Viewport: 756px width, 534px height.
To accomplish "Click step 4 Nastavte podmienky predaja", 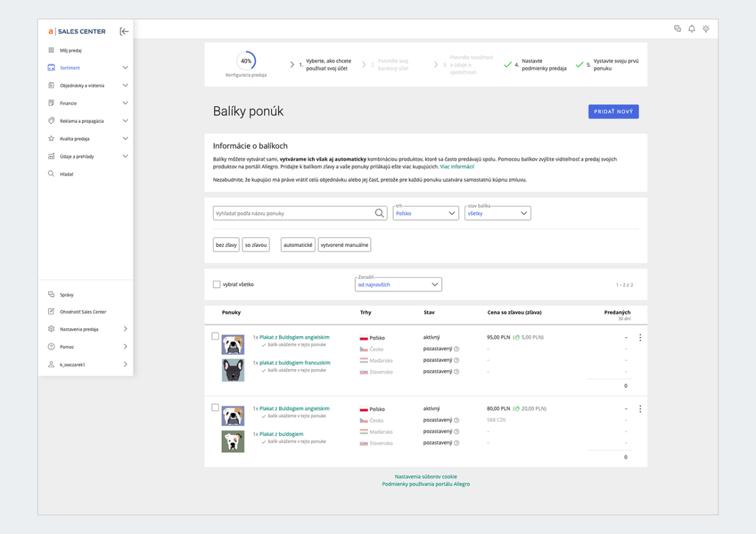I will click(544, 64).
